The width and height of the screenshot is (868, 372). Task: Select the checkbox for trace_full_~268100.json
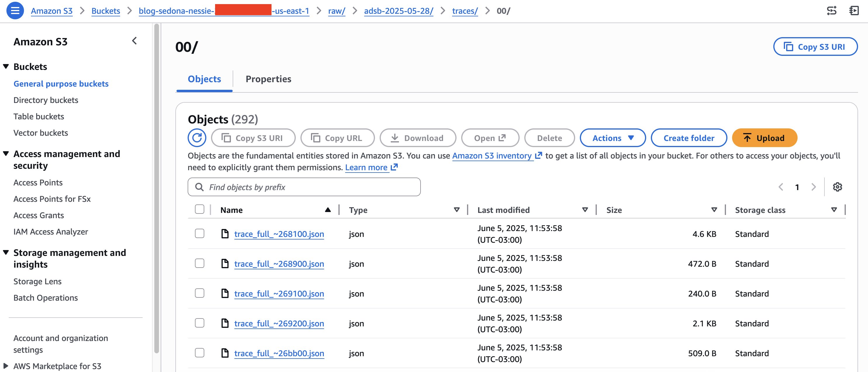click(200, 234)
